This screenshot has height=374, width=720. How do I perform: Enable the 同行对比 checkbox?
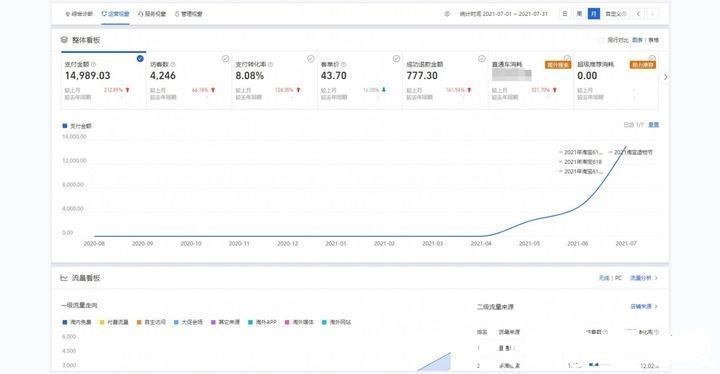[x=601, y=40]
